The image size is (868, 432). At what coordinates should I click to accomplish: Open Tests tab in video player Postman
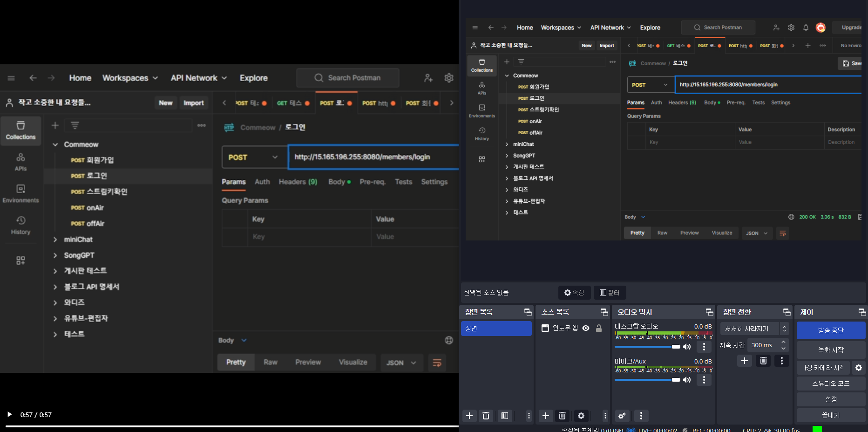[x=403, y=182]
